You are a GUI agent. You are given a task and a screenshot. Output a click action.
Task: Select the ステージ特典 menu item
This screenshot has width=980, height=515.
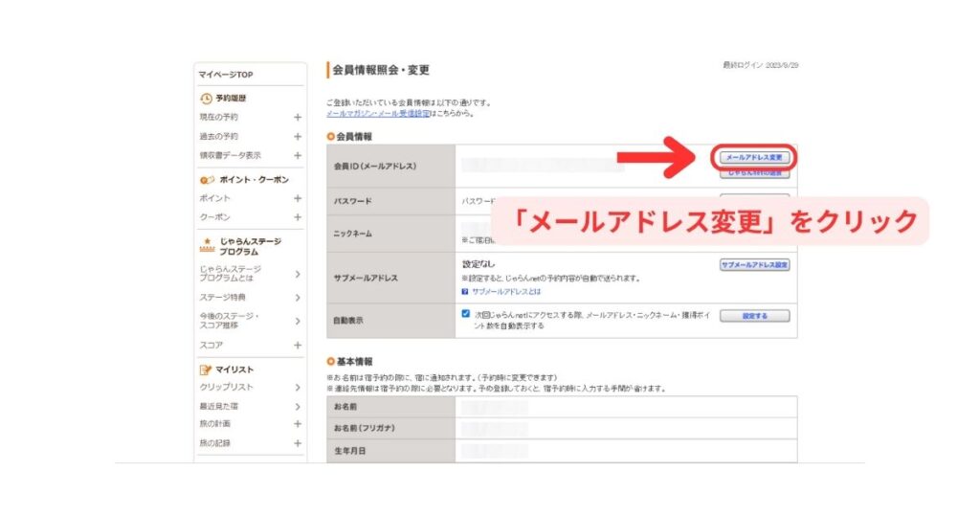(222, 298)
